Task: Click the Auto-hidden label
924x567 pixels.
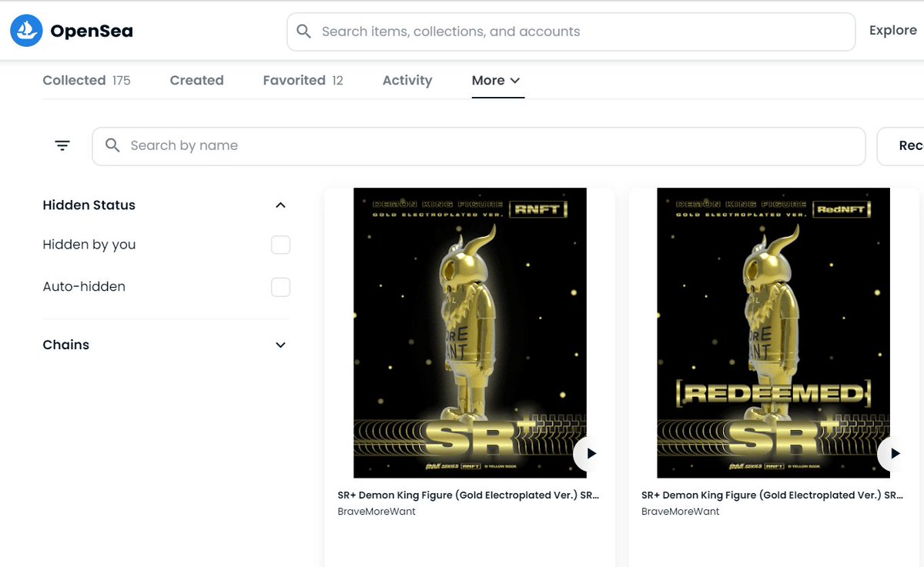Action: tap(84, 286)
